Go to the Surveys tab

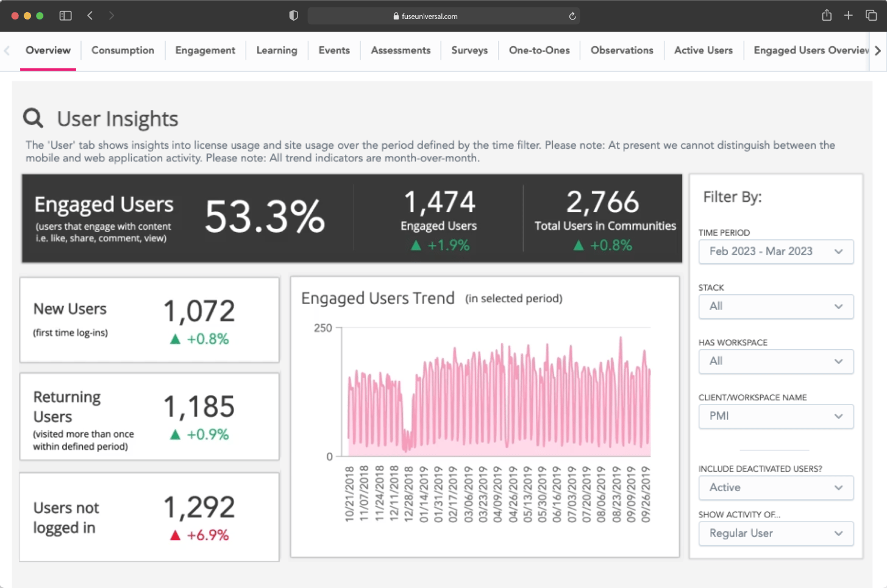pos(469,51)
